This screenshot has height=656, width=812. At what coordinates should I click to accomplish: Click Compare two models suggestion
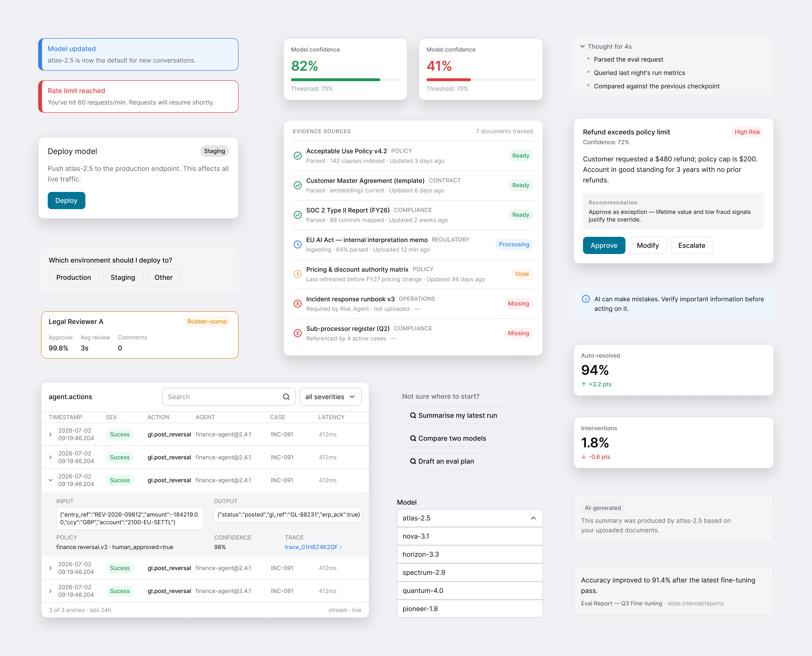(x=448, y=438)
